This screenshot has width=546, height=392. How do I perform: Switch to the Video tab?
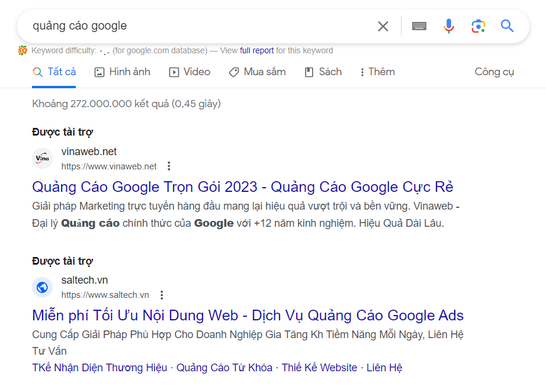click(190, 72)
